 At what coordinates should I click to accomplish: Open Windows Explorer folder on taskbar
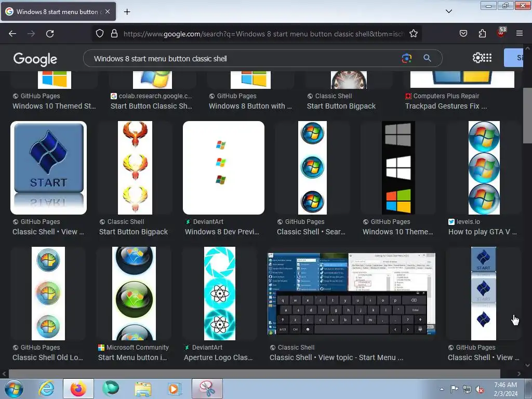coord(143,389)
